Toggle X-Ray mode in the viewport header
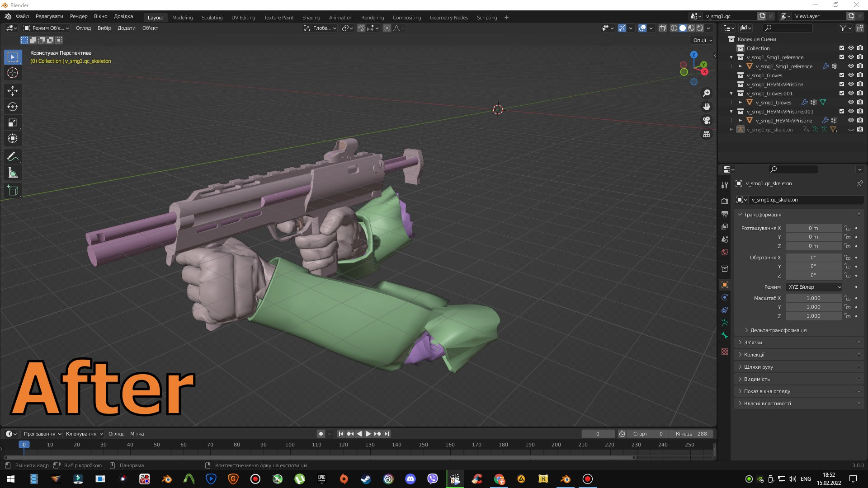The height and width of the screenshot is (488, 868). point(663,28)
